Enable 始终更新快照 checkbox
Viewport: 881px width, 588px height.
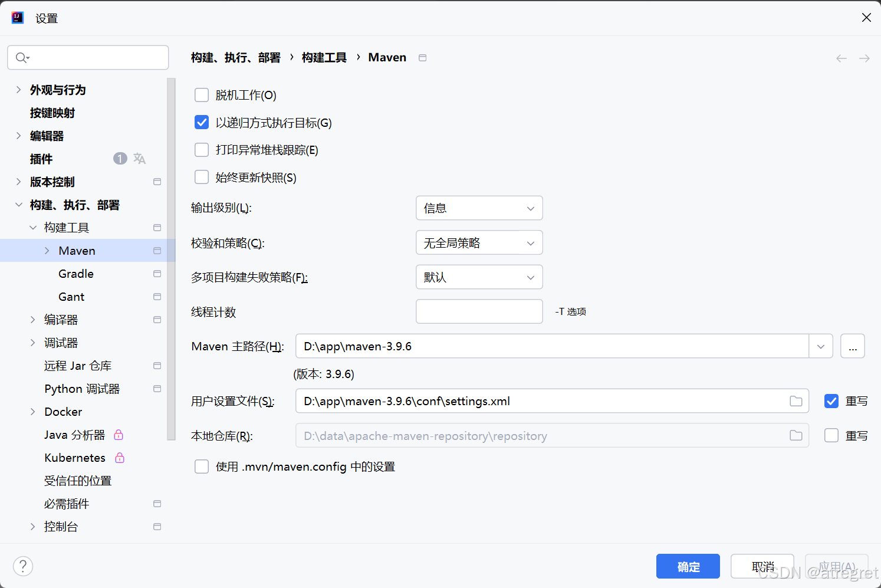[202, 177]
